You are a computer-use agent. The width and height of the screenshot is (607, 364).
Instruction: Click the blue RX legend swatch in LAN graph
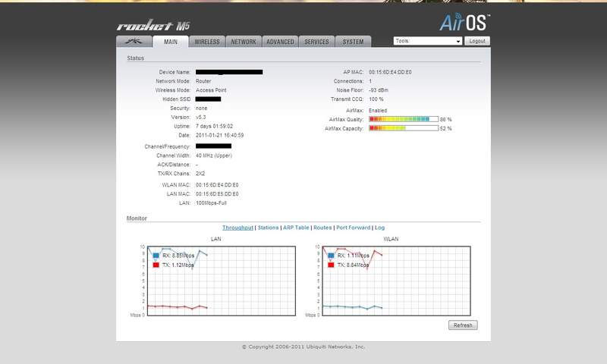(x=156, y=256)
